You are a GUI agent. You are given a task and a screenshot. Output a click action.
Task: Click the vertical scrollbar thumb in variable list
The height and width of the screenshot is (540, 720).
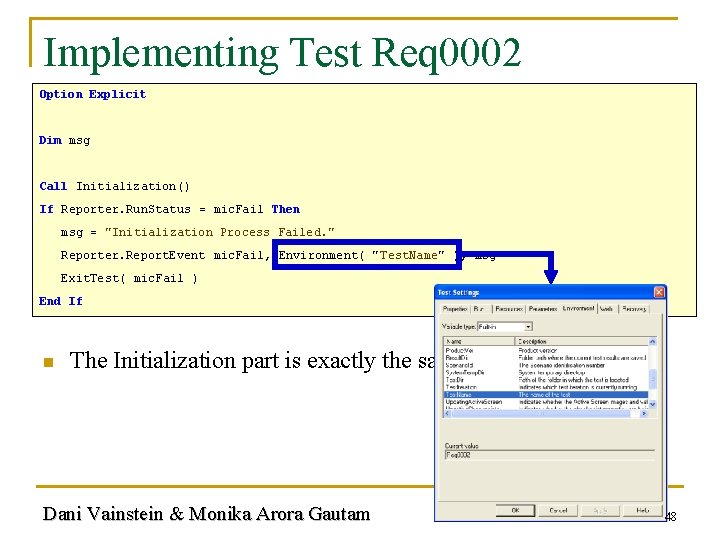point(652,379)
